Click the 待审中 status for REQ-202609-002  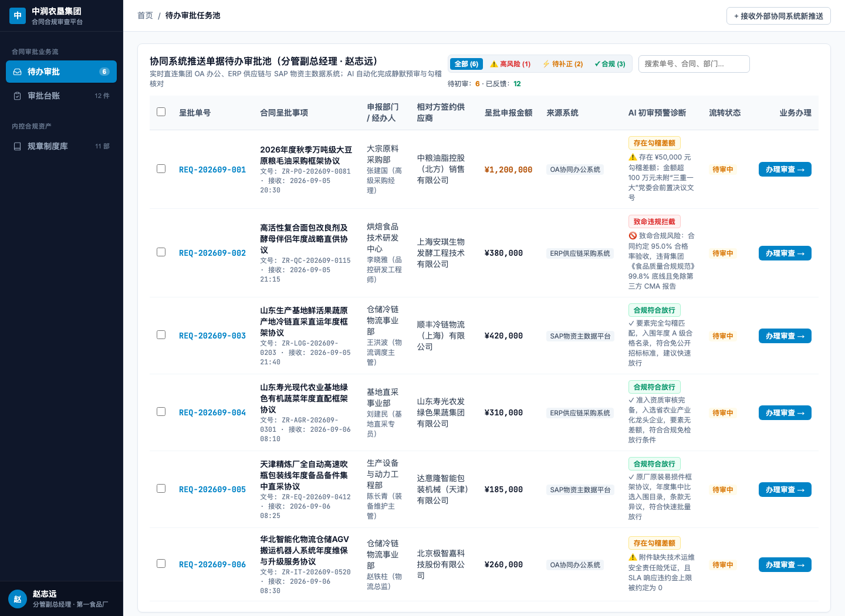point(723,253)
